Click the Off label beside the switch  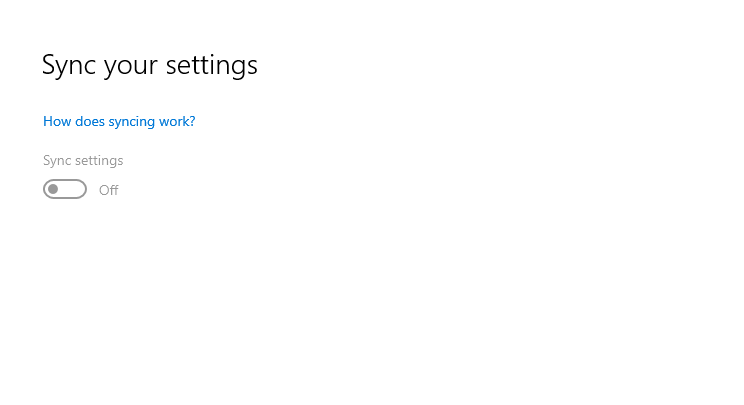tap(109, 190)
